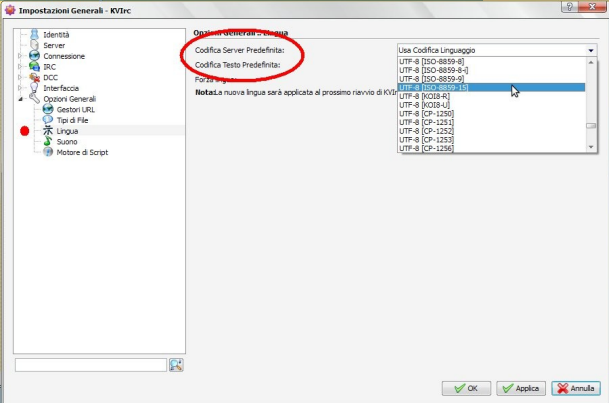Click the encoding list scroll up arrow
The width and height of the screenshot is (609, 403).
591,62
